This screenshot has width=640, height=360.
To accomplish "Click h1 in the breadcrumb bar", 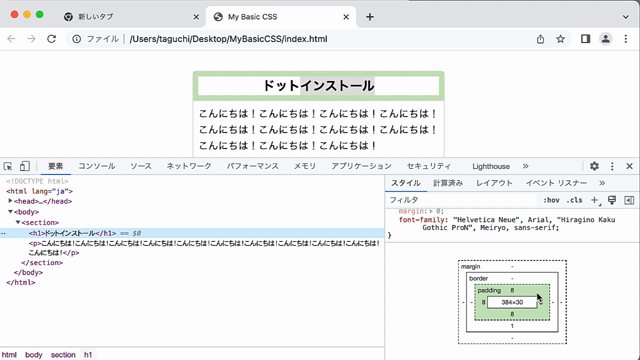I will point(88,355).
